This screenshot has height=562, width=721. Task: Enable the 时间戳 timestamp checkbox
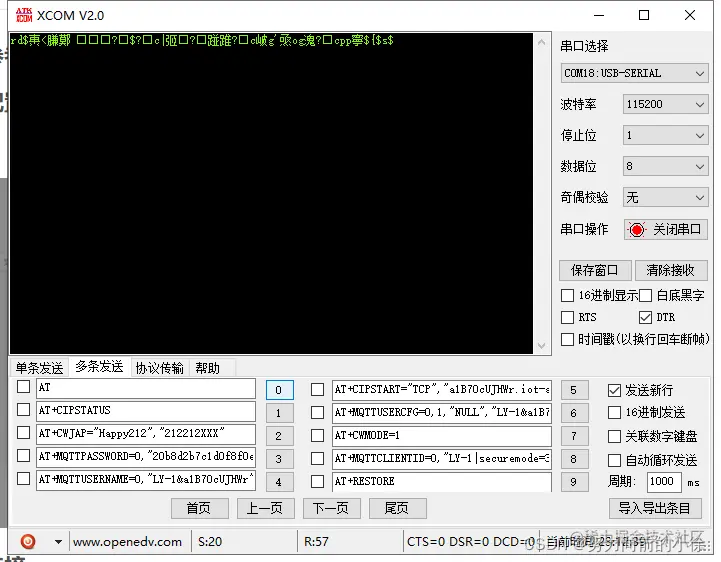click(567, 339)
